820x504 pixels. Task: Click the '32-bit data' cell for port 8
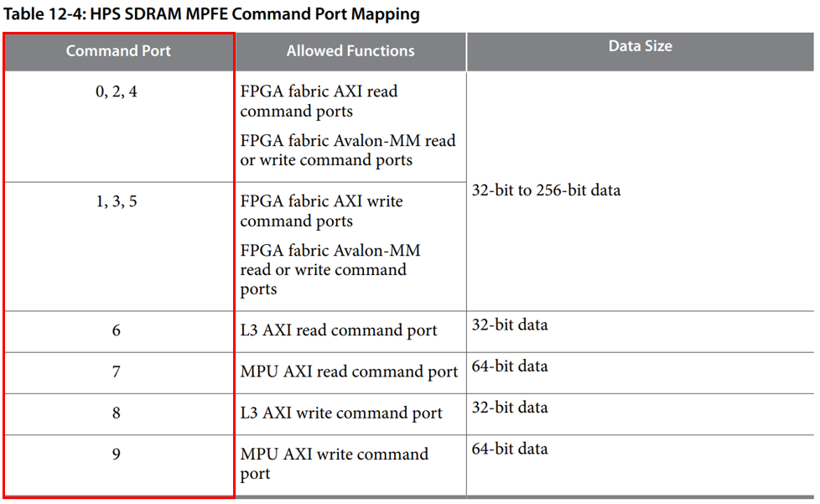(509, 408)
